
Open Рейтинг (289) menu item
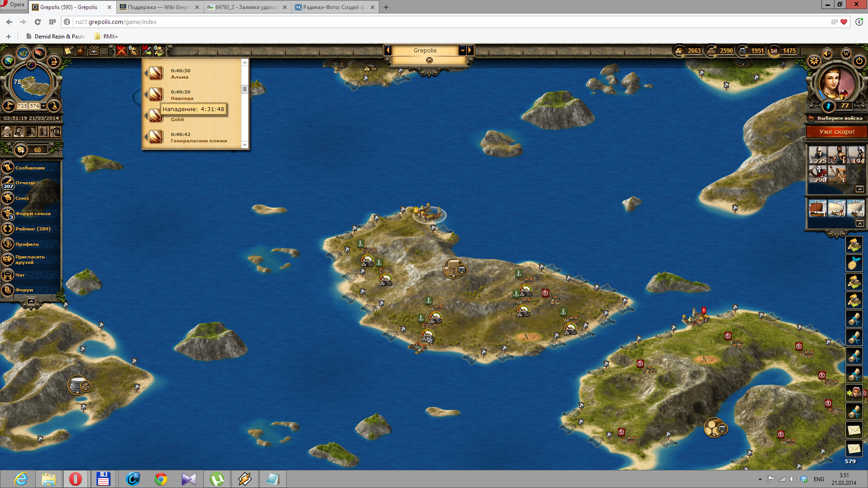(x=33, y=229)
